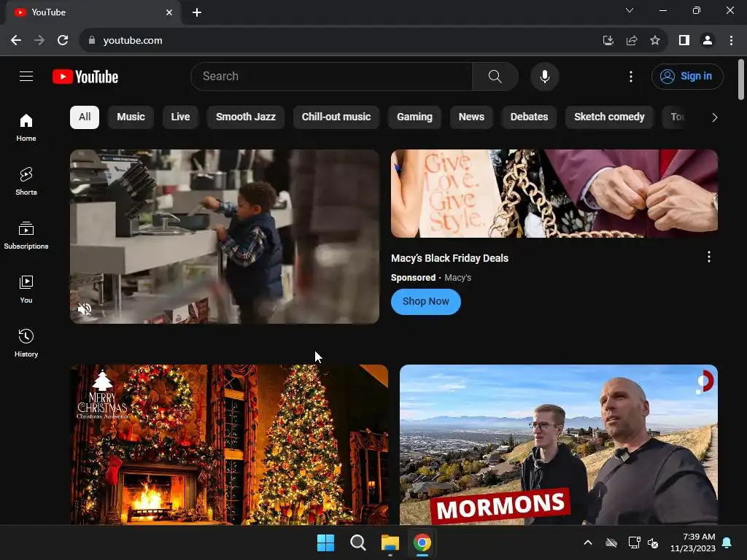Open Subscriptions in the sidebar
Screen dimensions: 747x560
26,236
